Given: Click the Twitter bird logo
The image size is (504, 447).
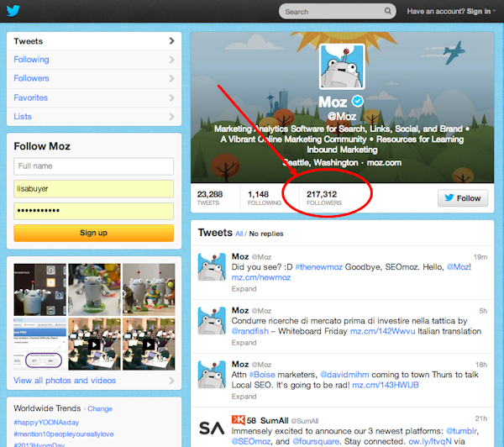Looking at the screenshot, I should (x=13, y=11).
